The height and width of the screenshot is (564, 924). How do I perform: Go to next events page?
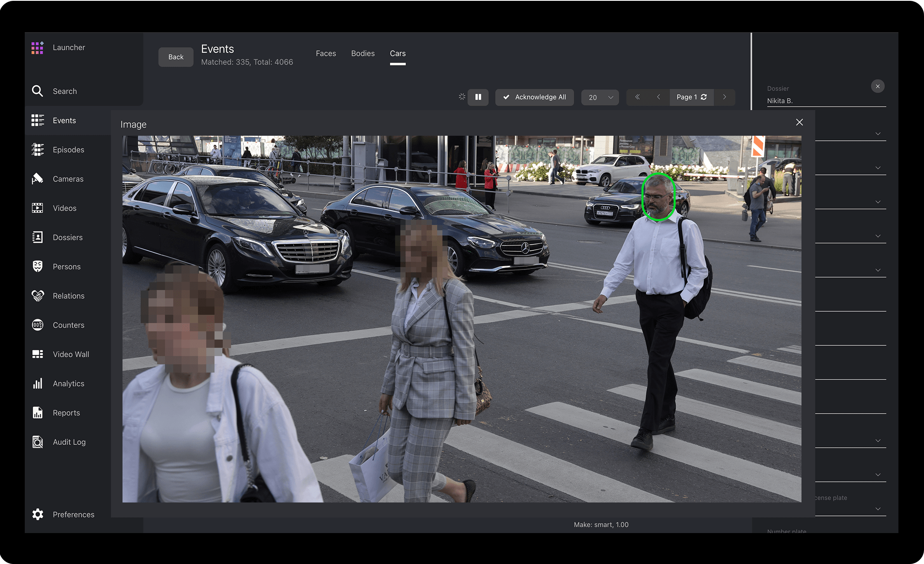pos(724,97)
